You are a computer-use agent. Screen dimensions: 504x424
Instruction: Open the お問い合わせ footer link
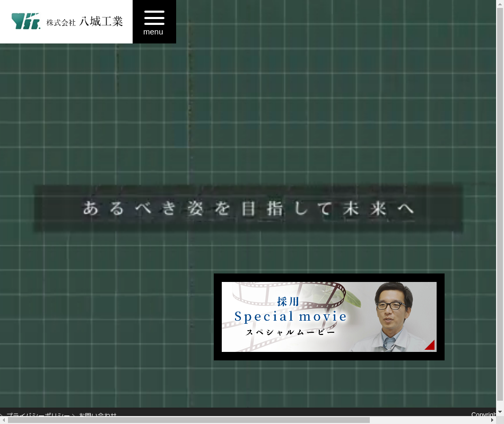point(98,415)
